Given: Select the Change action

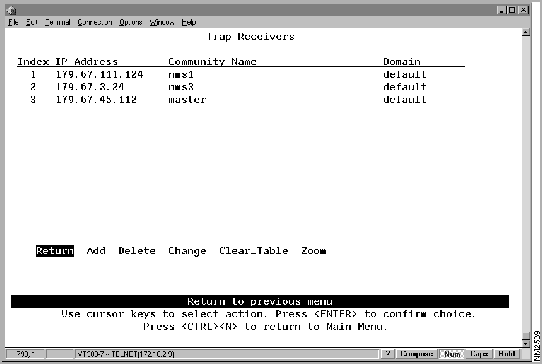Looking at the screenshot, I should click(x=187, y=251).
